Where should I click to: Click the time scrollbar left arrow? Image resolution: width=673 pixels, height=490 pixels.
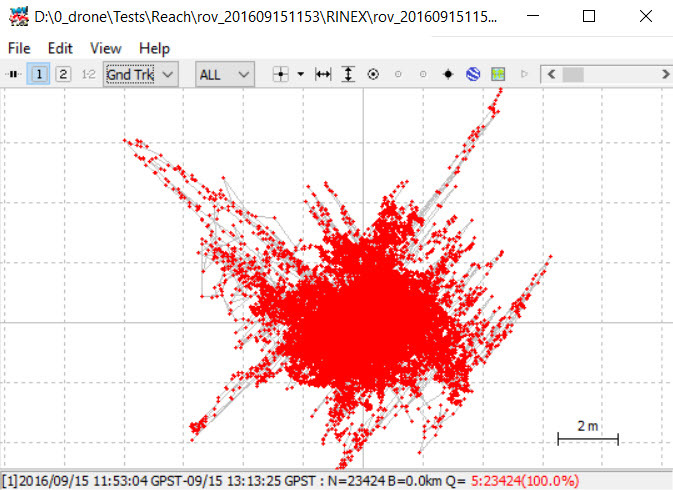tap(552, 75)
